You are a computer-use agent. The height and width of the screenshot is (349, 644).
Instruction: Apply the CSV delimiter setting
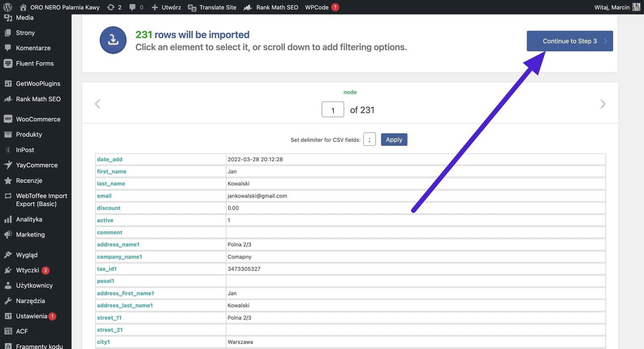(x=394, y=139)
